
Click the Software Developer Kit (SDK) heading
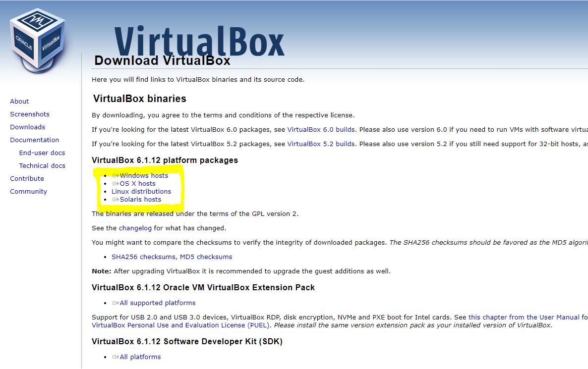[x=187, y=342]
